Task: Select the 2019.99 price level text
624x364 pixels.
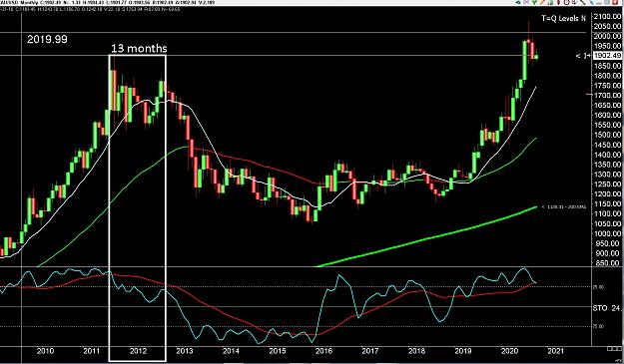Action: coord(47,39)
